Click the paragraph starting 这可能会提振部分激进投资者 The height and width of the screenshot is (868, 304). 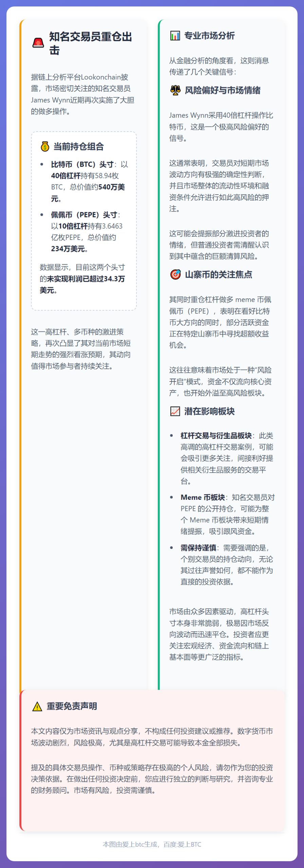click(x=219, y=245)
